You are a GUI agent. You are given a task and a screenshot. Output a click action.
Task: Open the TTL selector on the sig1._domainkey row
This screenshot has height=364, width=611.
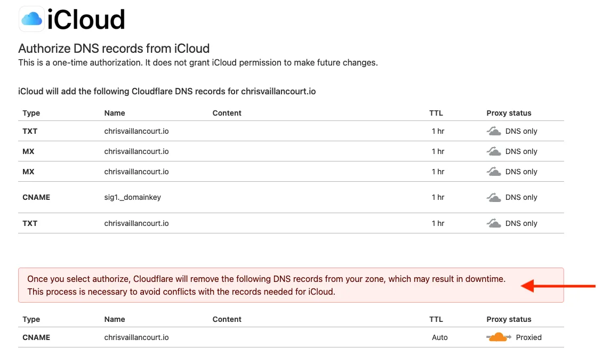point(438,197)
